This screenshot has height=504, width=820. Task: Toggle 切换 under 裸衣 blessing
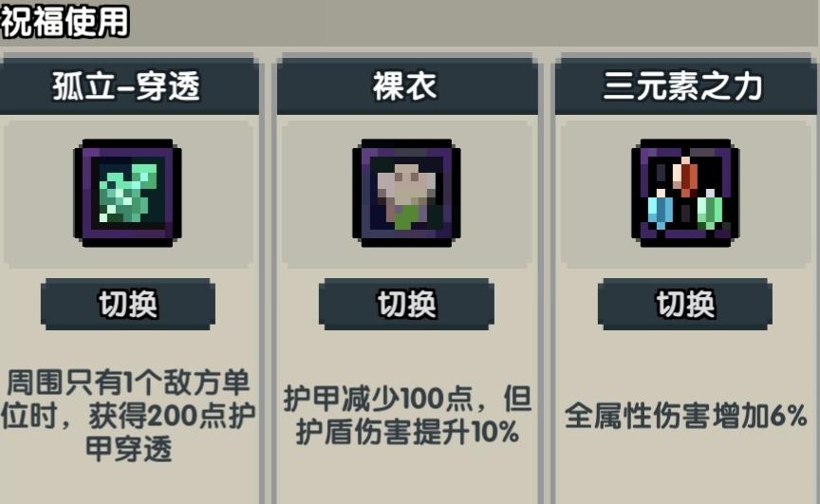pos(406,305)
